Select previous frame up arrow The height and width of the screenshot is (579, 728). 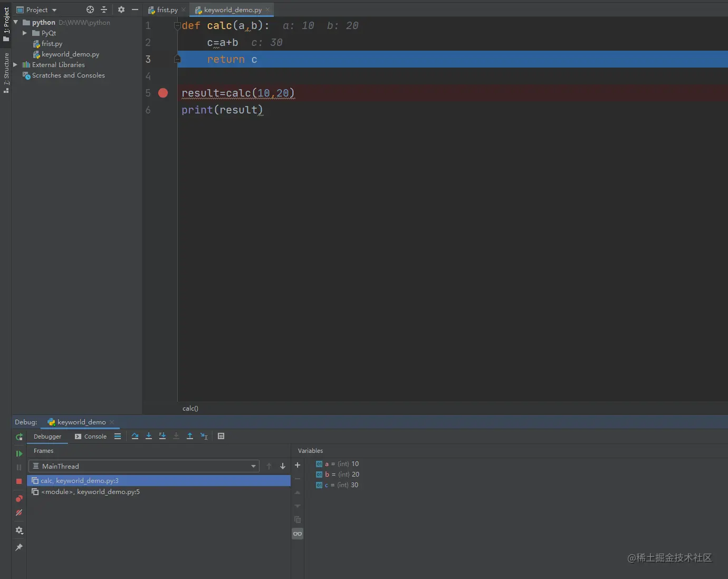(269, 466)
